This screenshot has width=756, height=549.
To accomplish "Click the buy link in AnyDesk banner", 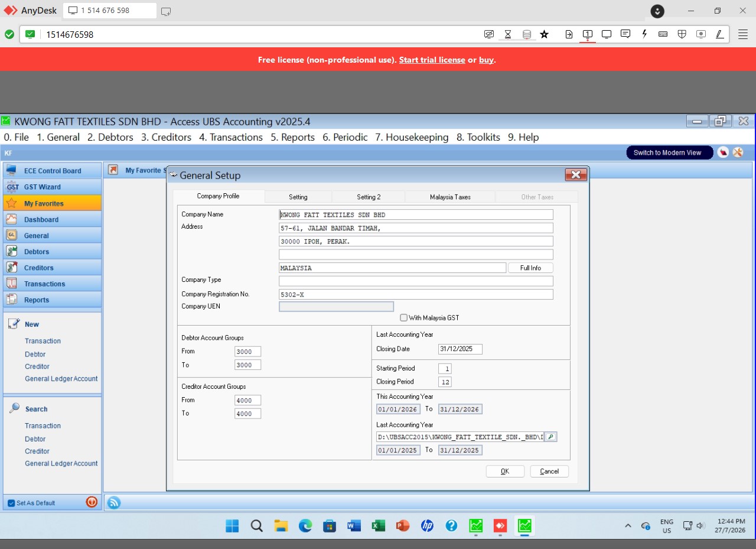I will point(486,60).
